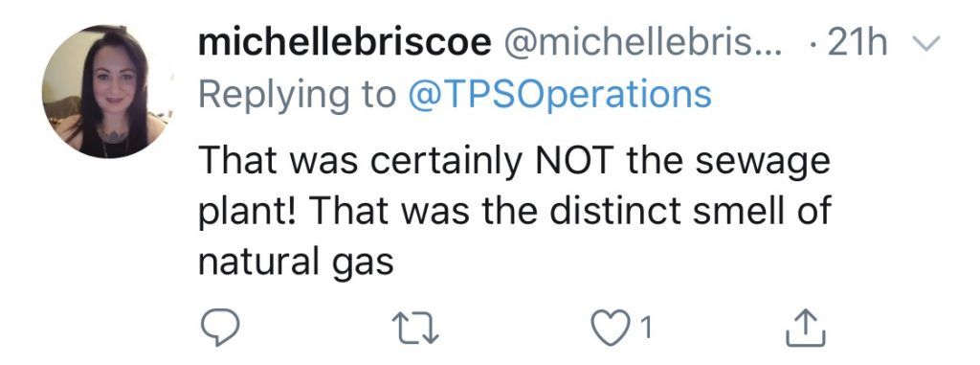Click the dot separator before 21h
Viewport: 980px width, 365px height.
tap(813, 44)
